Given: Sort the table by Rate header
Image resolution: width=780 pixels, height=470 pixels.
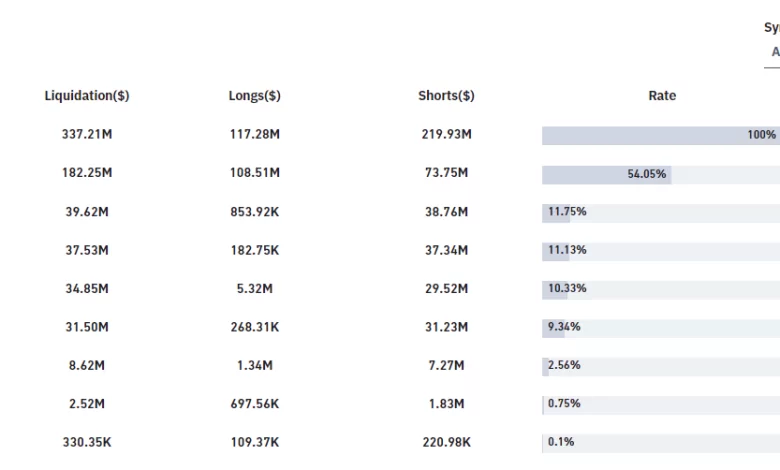Looking at the screenshot, I should tap(662, 96).
